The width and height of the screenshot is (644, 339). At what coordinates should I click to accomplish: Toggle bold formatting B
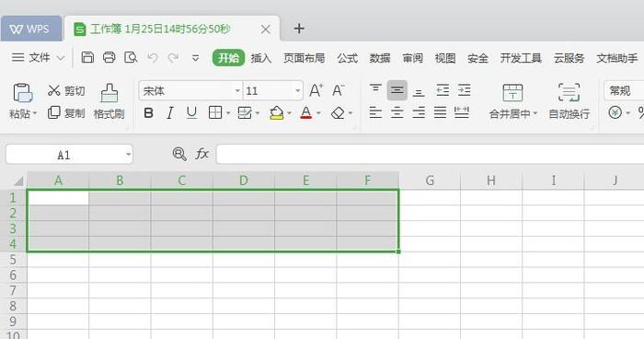(x=149, y=112)
